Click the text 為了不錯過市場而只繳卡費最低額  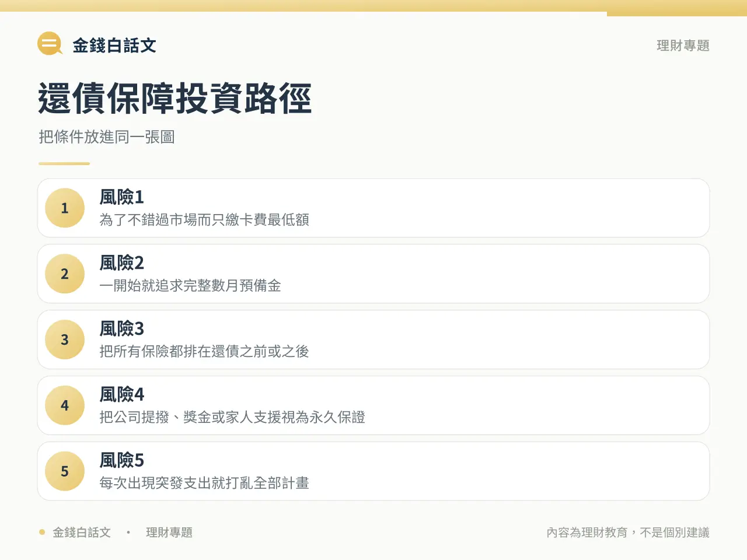click(204, 220)
